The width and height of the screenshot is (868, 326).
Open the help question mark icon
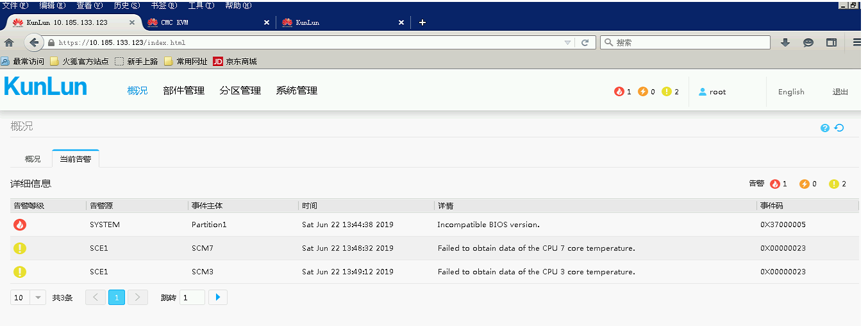825,128
